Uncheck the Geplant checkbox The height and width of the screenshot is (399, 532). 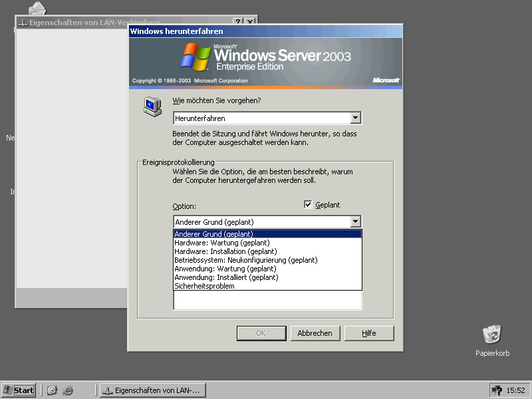tap(308, 205)
